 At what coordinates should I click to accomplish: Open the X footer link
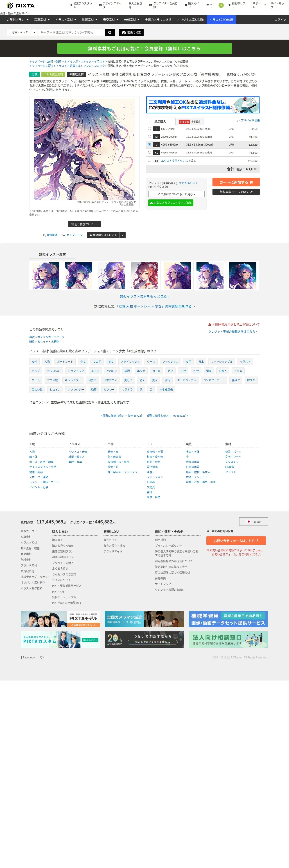point(42,657)
